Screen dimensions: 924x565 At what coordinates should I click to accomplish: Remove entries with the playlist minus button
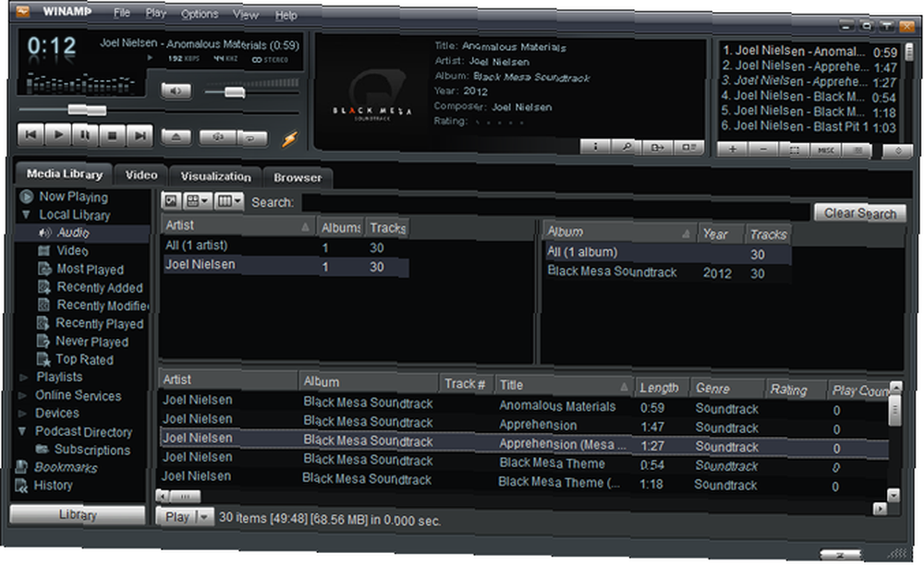[764, 150]
